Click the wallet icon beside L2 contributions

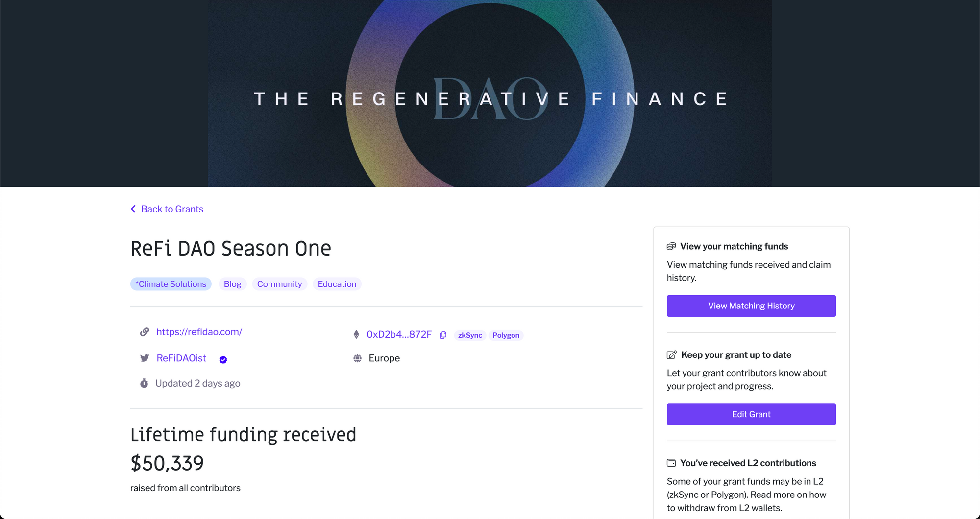[671, 463]
